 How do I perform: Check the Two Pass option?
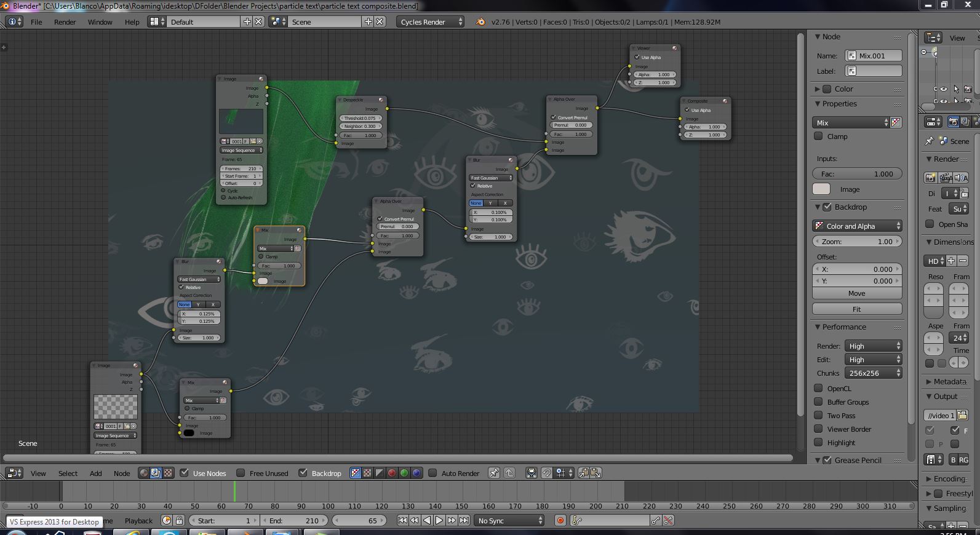point(818,415)
